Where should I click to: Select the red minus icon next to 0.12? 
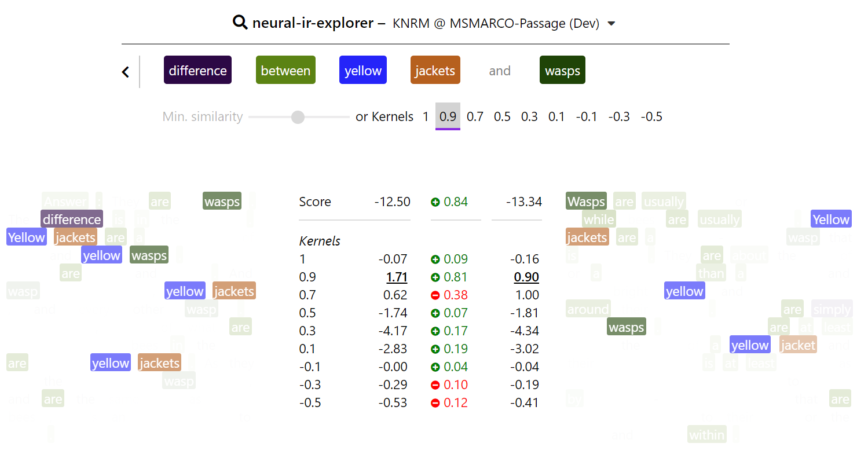pyautogui.click(x=435, y=402)
